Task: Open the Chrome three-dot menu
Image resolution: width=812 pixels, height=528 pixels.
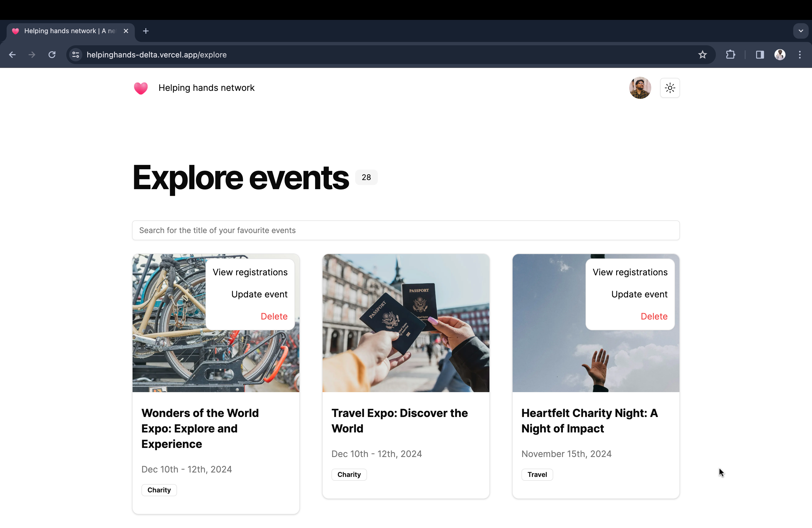Action: [799, 55]
